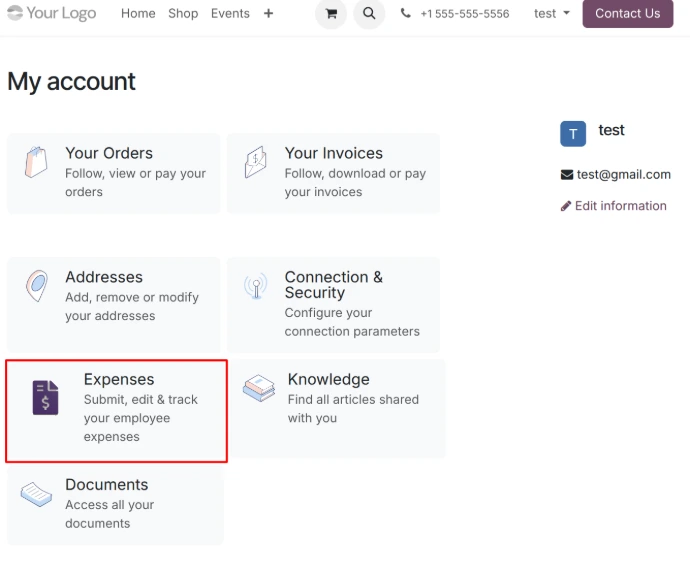The image size is (690, 571).
Task: Click the plus menu expander
Action: 268,14
